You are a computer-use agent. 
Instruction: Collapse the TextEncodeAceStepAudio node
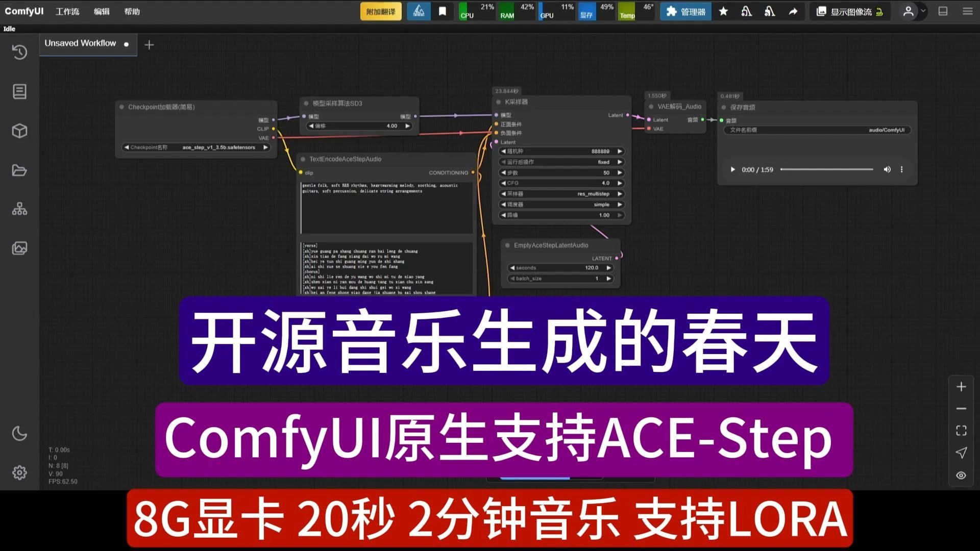point(303,159)
